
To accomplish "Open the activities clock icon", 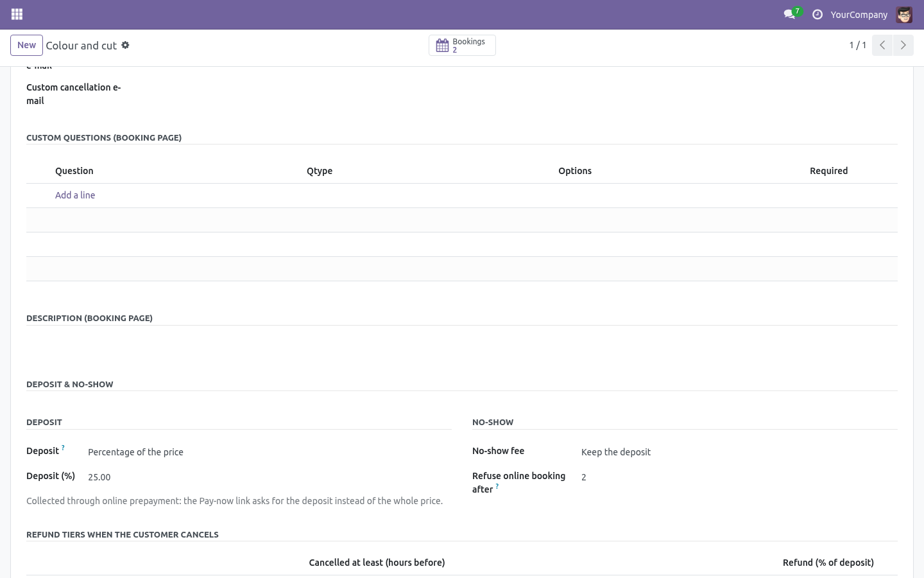I will 817,14.
